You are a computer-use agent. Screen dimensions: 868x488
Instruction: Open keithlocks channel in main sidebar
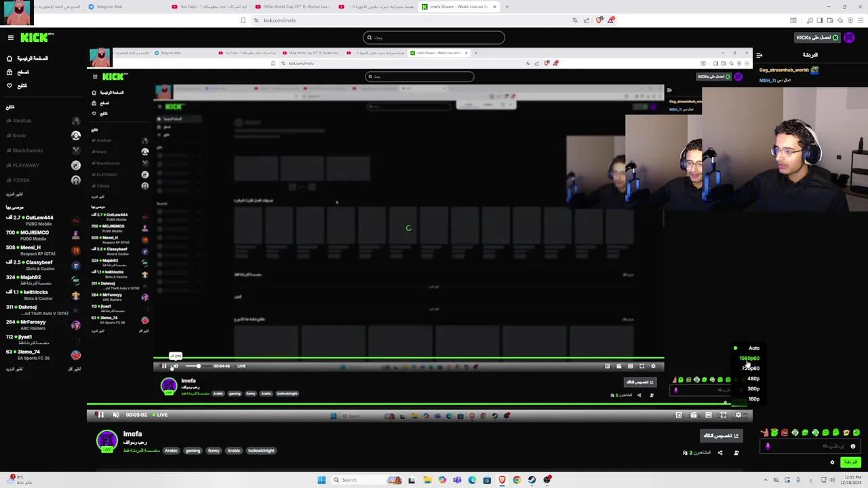(x=43, y=295)
